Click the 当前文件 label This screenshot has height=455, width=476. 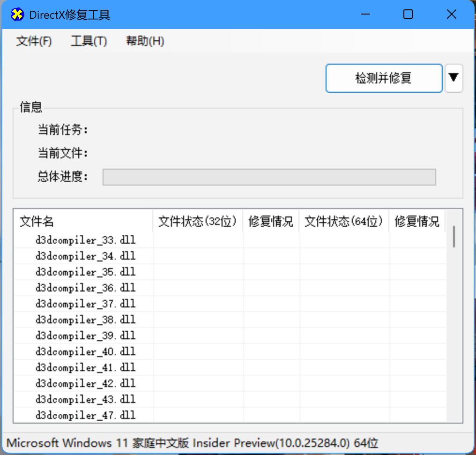(x=63, y=153)
